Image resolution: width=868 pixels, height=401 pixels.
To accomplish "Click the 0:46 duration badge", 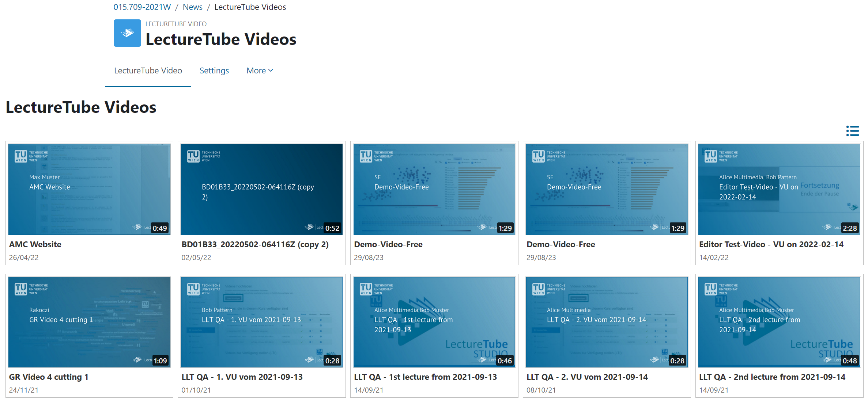I will [505, 361].
